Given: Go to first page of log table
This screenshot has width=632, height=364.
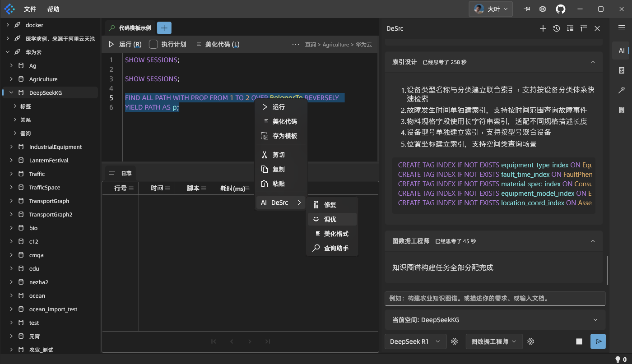Looking at the screenshot, I should (214, 341).
